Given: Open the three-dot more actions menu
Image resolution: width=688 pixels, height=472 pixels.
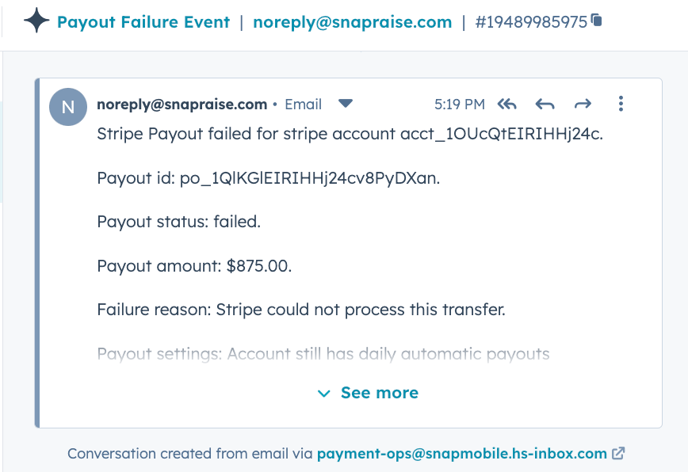Looking at the screenshot, I should pos(621,104).
